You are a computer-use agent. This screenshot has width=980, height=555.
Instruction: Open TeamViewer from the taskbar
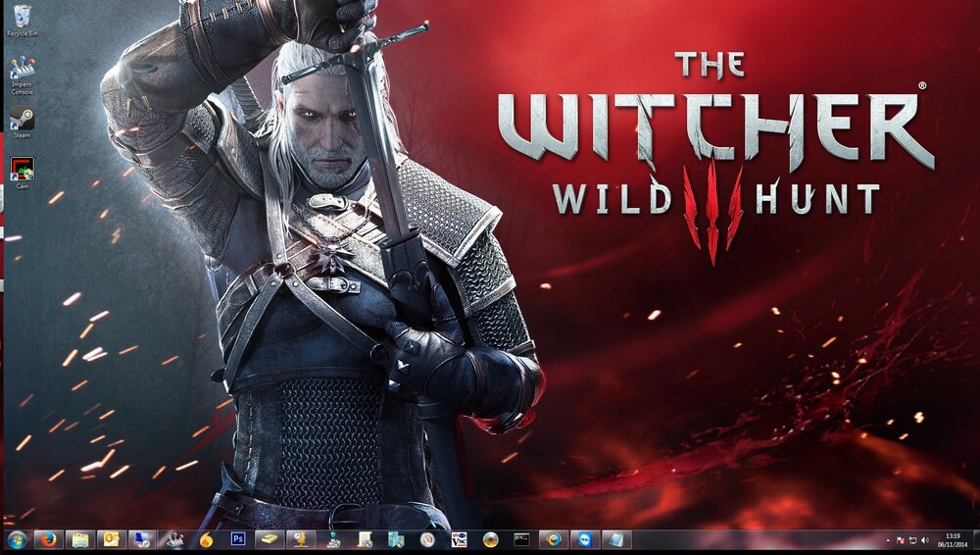(585, 539)
